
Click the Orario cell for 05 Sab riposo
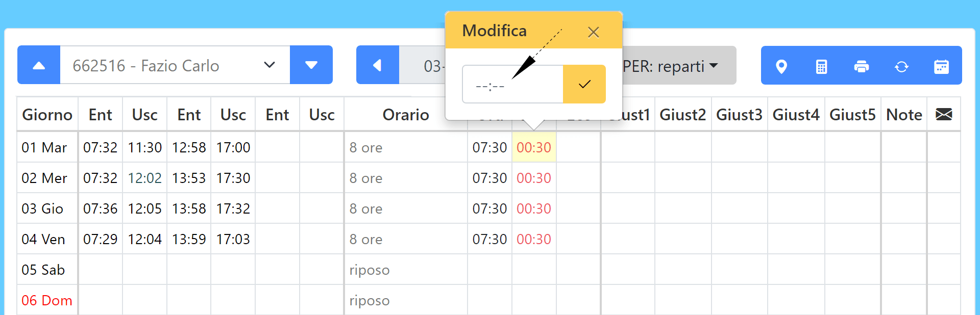tap(406, 270)
